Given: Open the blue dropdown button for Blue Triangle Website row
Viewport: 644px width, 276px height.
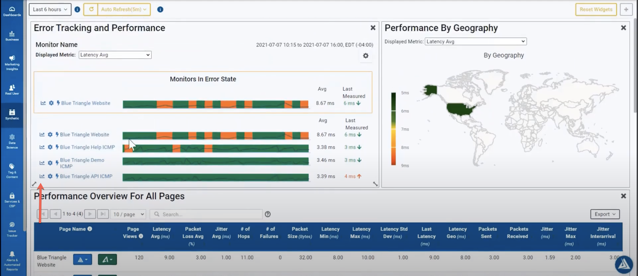Looking at the screenshot, I should [x=83, y=260].
